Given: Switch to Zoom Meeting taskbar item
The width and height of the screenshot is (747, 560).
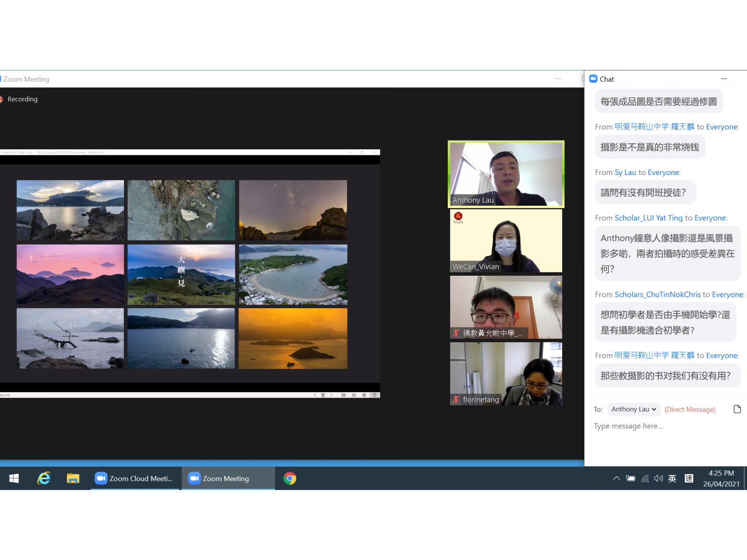Looking at the screenshot, I should [228, 478].
